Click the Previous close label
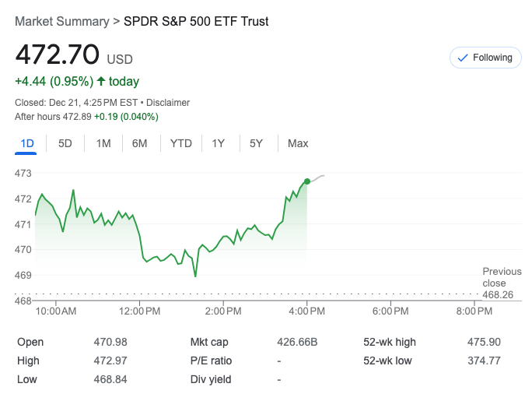 [502, 277]
